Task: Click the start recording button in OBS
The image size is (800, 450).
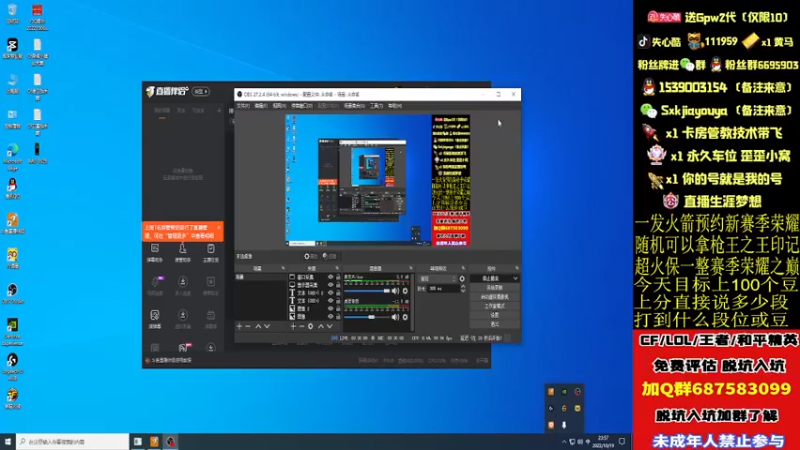Action: coord(494,288)
